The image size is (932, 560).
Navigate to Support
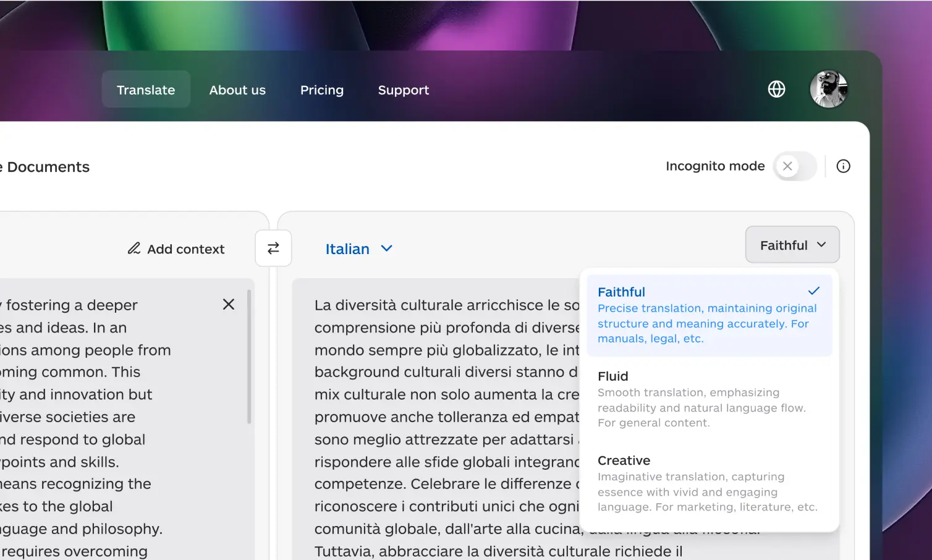(x=403, y=90)
